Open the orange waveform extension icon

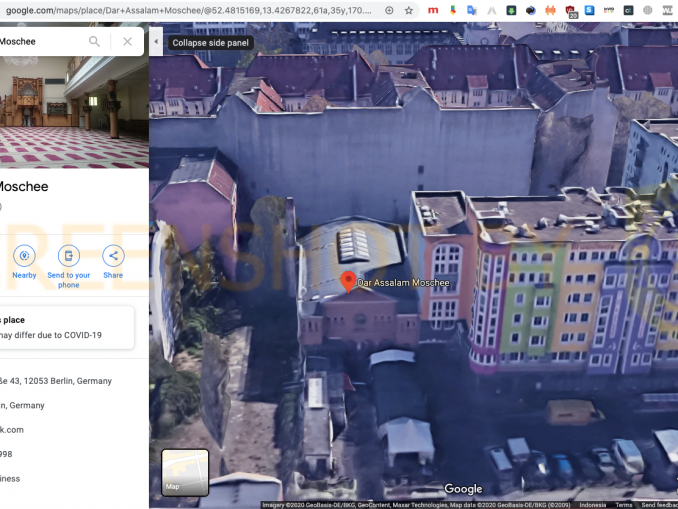click(550, 10)
